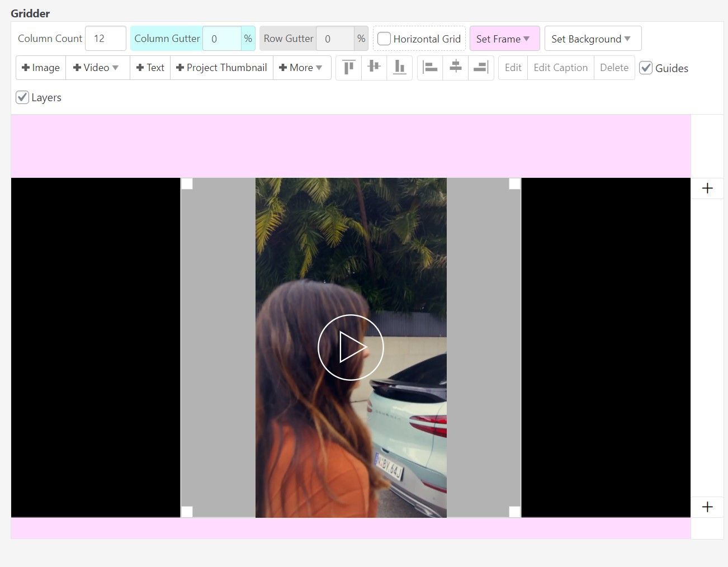Image resolution: width=728 pixels, height=567 pixels.
Task: Click the align right icon
Action: pyautogui.click(x=481, y=68)
